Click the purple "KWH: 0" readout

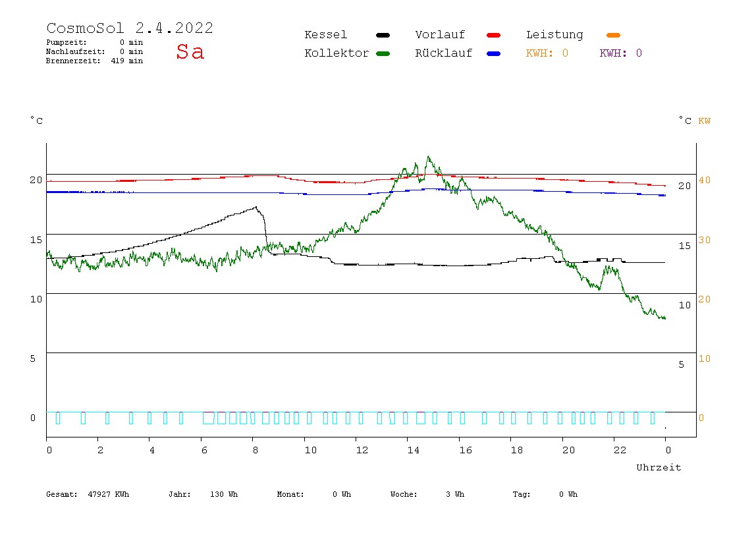pos(621,53)
